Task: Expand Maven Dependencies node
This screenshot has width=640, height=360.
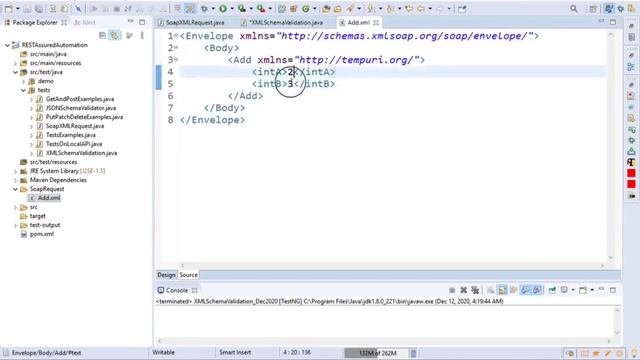Action: point(16,180)
